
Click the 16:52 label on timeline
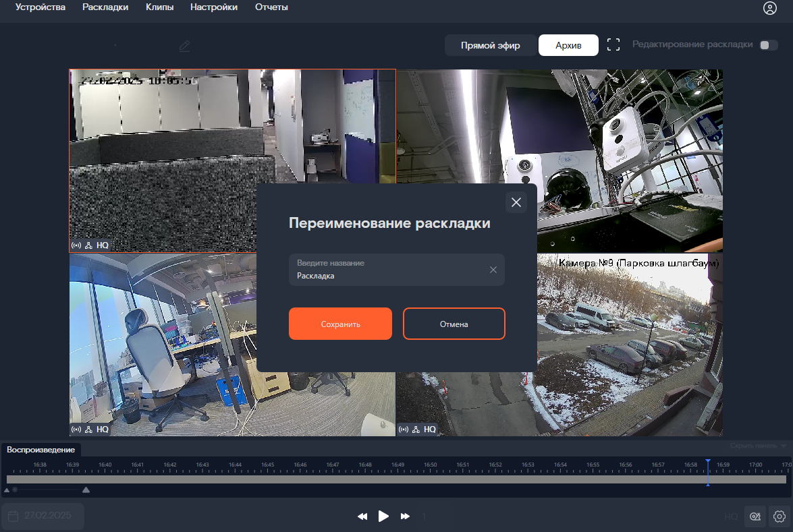point(495,465)
